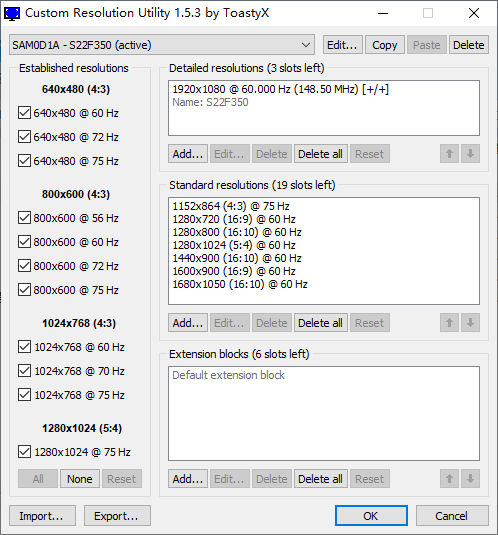This screenshot has height=535, width=498.
Task: Click the Export... button
Action: pos(117,516)
